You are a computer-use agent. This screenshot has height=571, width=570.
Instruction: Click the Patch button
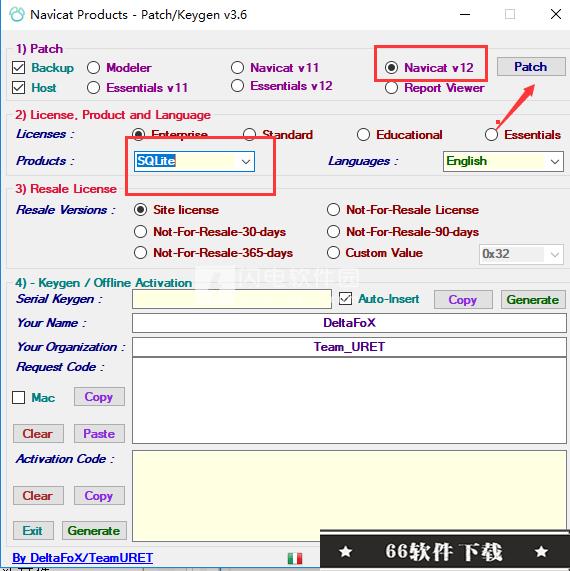[531, 67]
